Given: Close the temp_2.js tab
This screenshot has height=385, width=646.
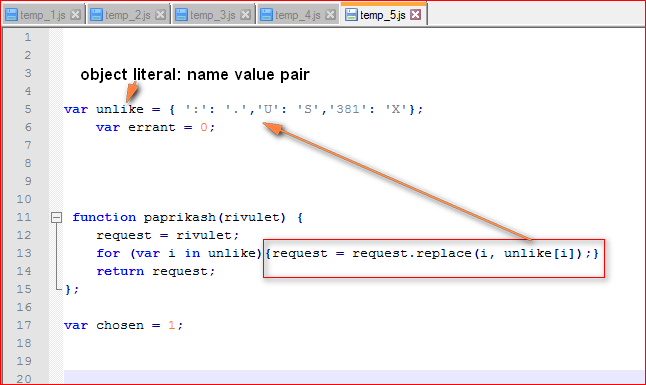Looking at the screenshot, I should pyautogui.click(x=161, y=15).
